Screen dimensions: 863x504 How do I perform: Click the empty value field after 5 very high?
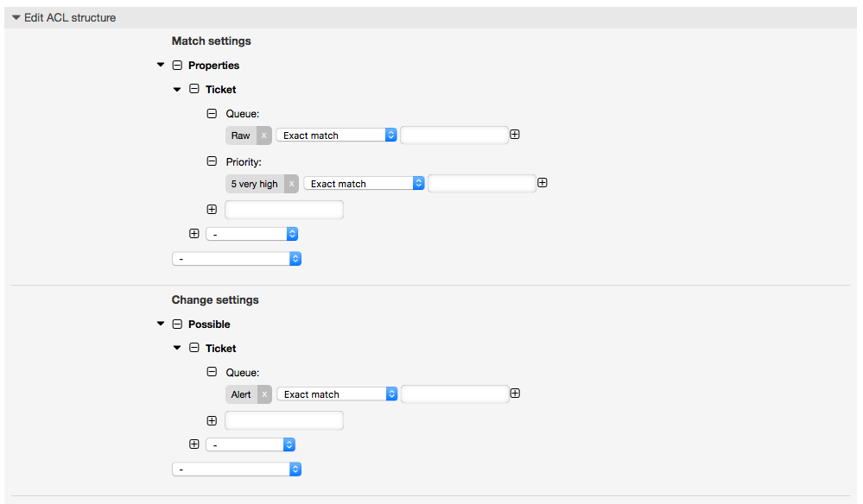482,184
